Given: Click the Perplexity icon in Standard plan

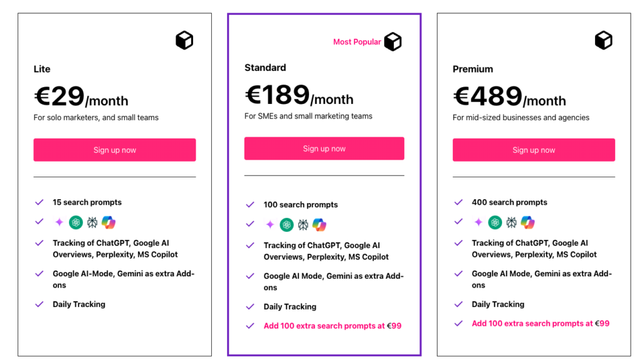Looking at the screenshot, I should pyautogui.click(x=303, y=224).
